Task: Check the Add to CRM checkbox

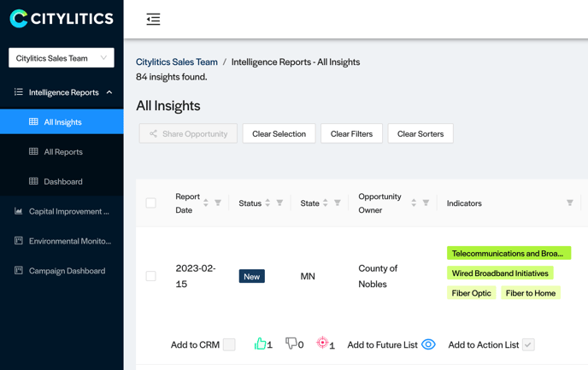Action: pyautogui.click(x=229, y=344)
